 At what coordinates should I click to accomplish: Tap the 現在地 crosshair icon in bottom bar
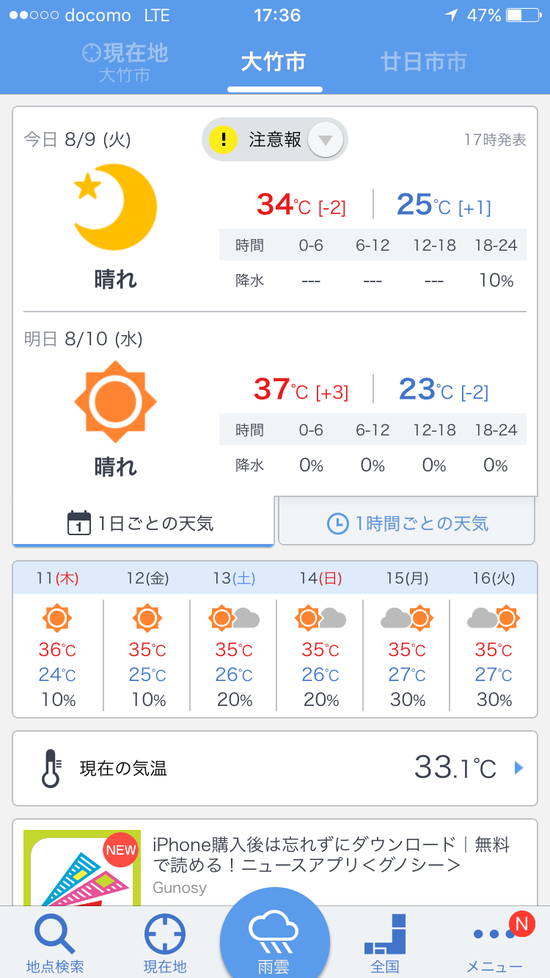(165, 935)
